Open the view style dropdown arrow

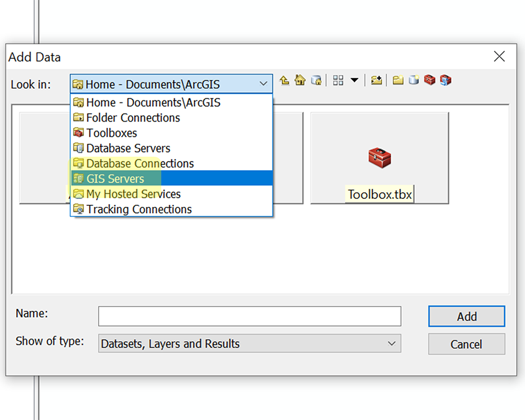click(354, 80)
